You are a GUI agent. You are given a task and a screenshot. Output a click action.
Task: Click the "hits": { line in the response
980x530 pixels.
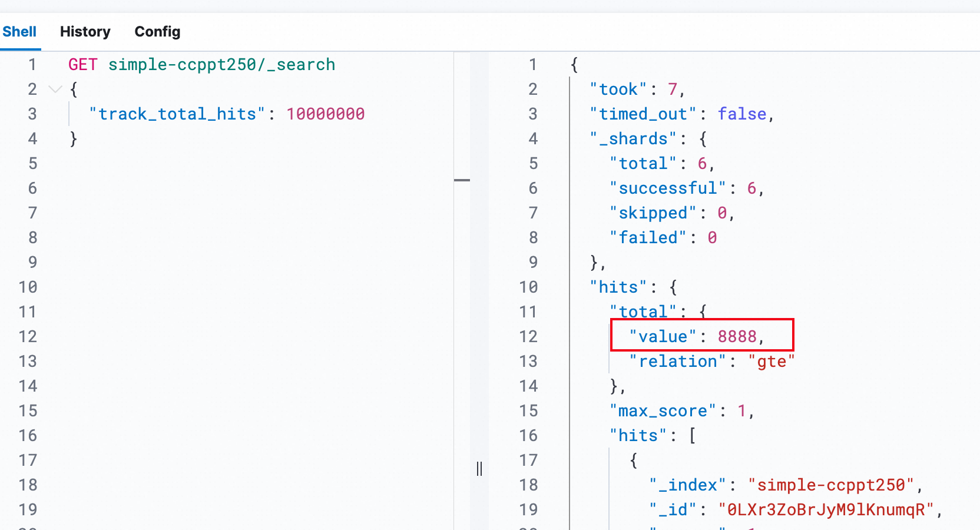(634, 287)
